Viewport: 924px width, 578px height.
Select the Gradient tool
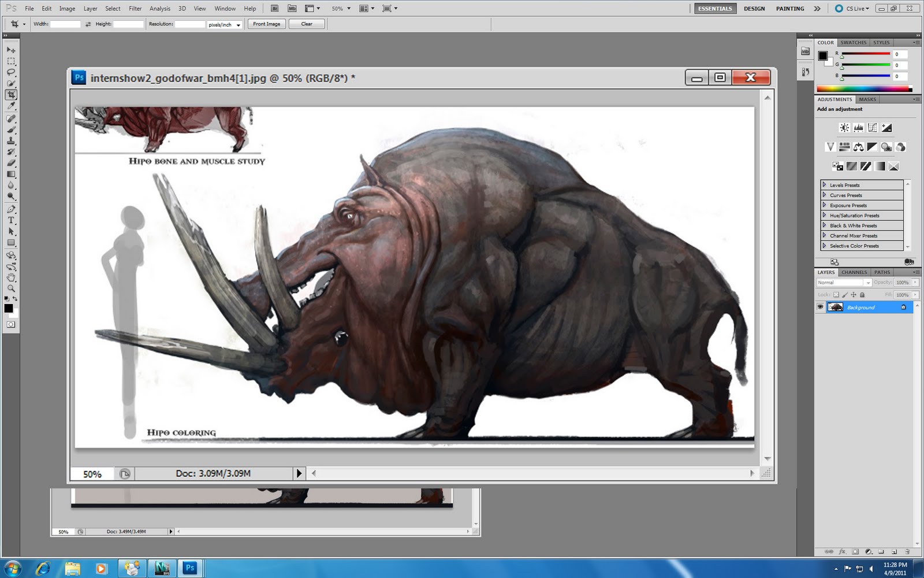11,174
